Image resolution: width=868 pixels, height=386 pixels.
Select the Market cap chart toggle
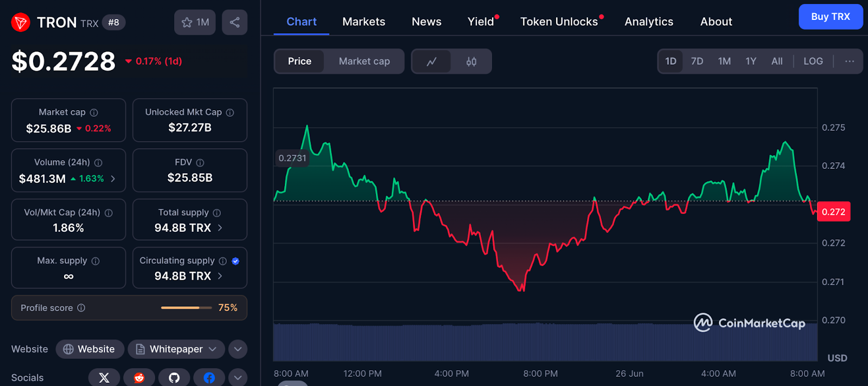pyautogui.click(x=365, y=61)
